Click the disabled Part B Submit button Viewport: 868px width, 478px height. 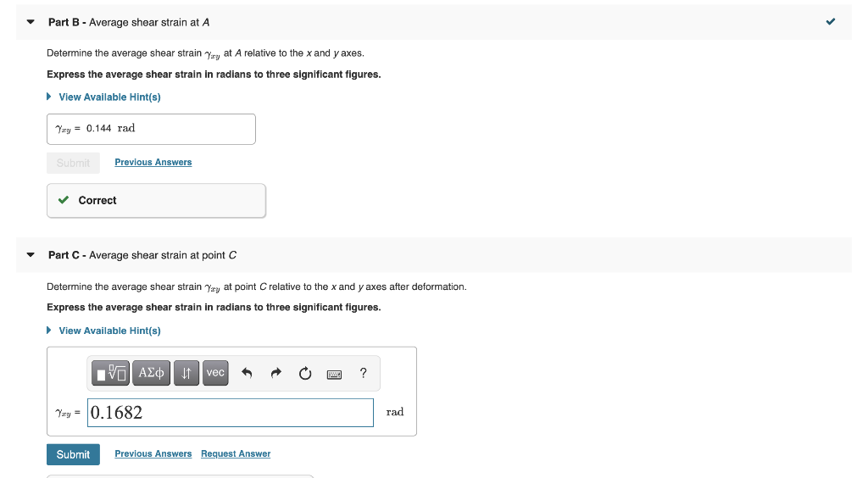coord(73,163)
